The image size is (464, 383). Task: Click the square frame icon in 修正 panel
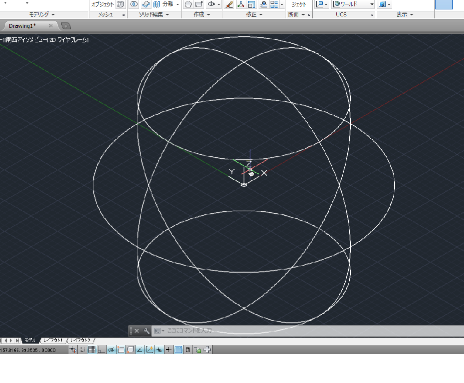(x=251, y=4)
